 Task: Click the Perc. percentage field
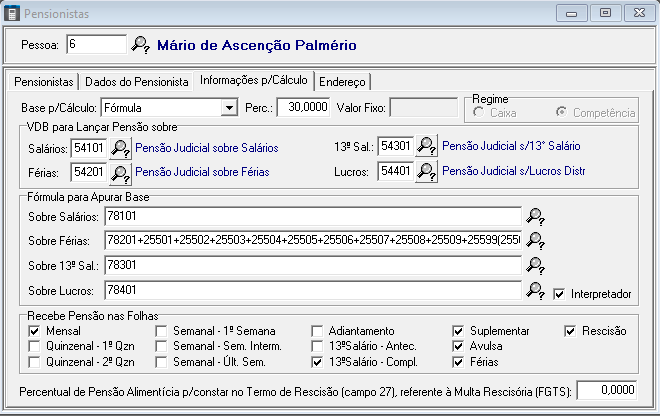(x=303, y=107)
